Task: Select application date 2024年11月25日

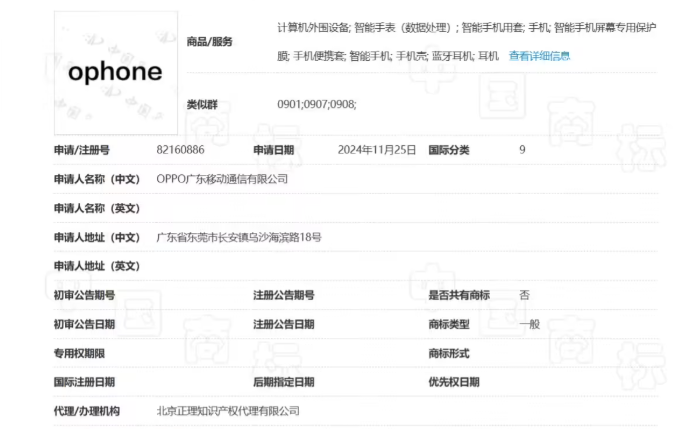Action: click(377, 150)
